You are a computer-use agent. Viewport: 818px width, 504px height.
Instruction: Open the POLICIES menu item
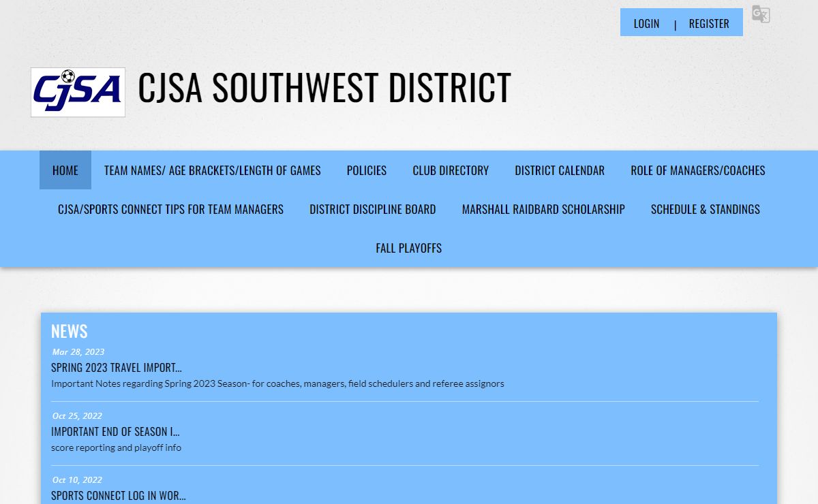[367, 170]
